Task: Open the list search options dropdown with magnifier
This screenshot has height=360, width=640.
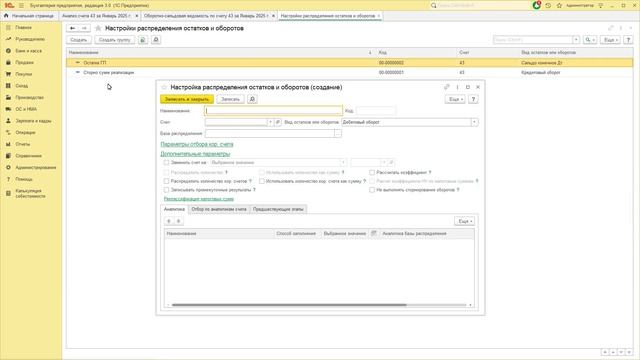Action: click(590, 40)
